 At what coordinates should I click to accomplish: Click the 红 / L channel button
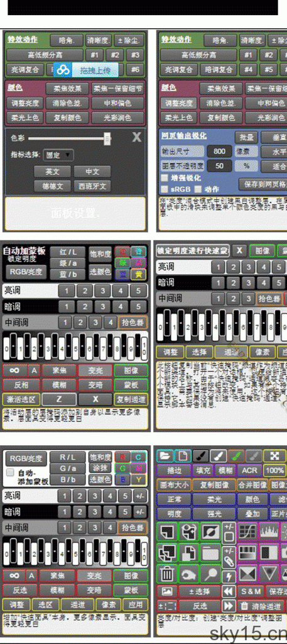coord(67,252)
